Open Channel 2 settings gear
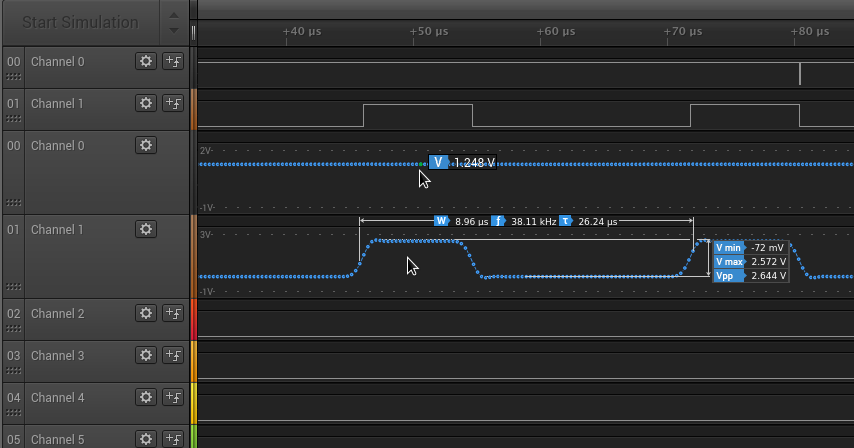The width and height of the screenshot is (854, 448). pyautogui.click(x=146, y=313)
